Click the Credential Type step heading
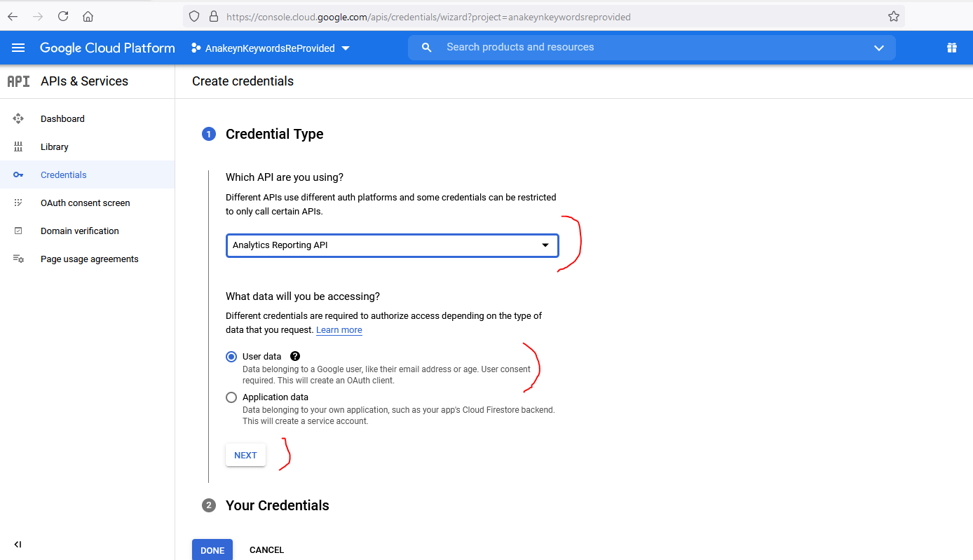973x560 pixels. tap(275, 134)
